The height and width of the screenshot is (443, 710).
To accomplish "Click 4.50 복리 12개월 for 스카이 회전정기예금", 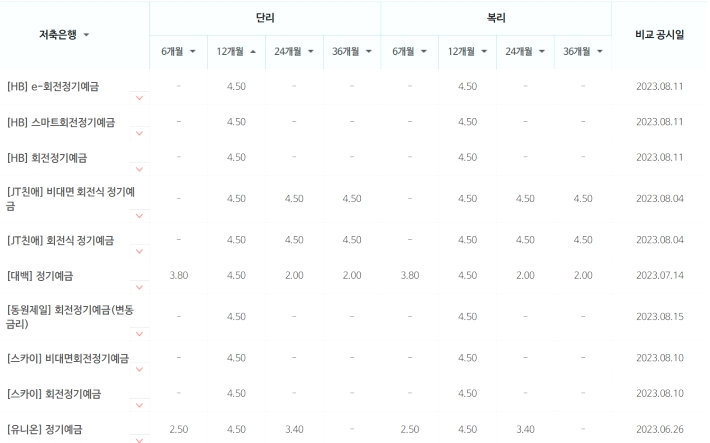I will coord(467,393).
